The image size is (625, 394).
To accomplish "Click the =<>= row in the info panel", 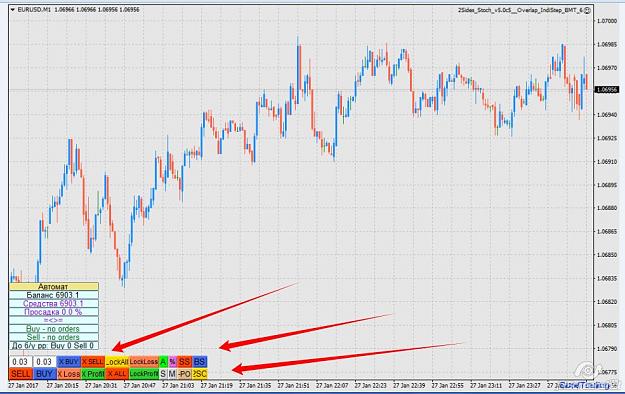I will 54,320.
